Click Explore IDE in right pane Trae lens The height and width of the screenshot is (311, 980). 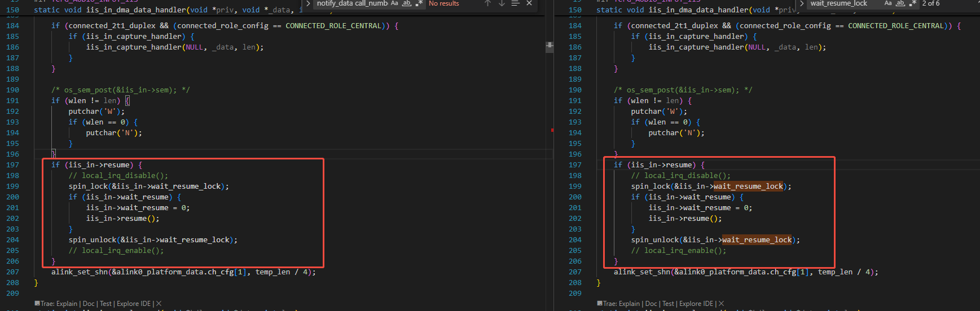click(x=696, y=304)
